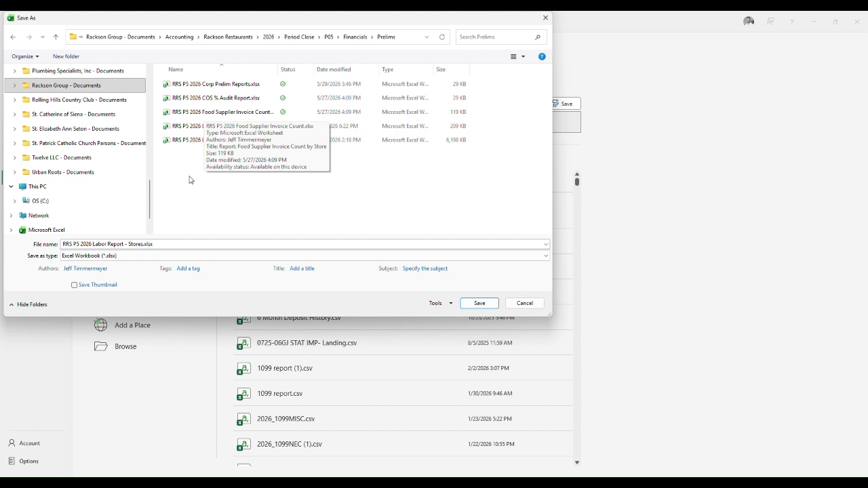
Task: Open the Organize menu
Action: [25, 56]
